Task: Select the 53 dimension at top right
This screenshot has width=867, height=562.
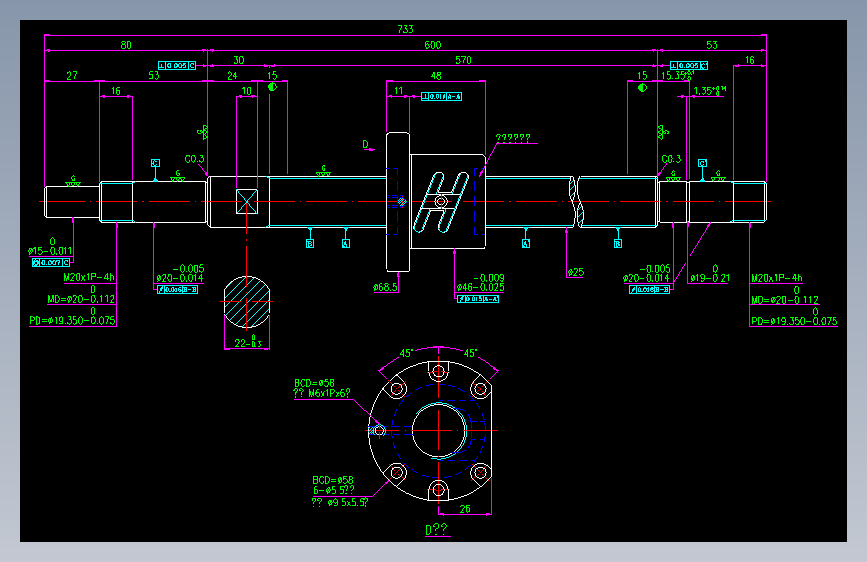Action: (x=712, y=45)
